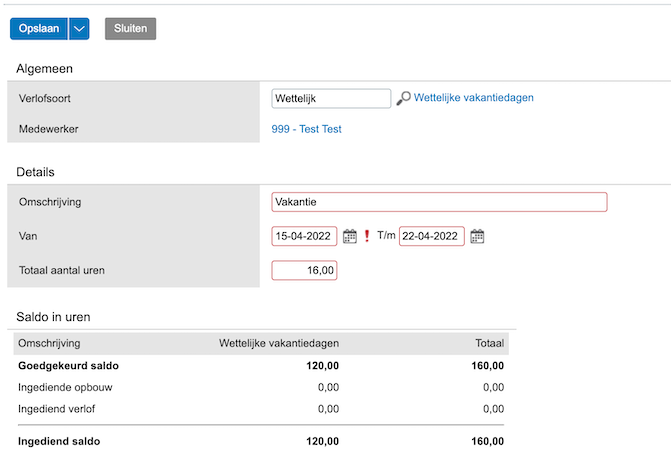The width and height of the screenshot is (671, 467).
Task: Click the Wettelijke vakantiedagen column header
Action: tap(279, 344)
